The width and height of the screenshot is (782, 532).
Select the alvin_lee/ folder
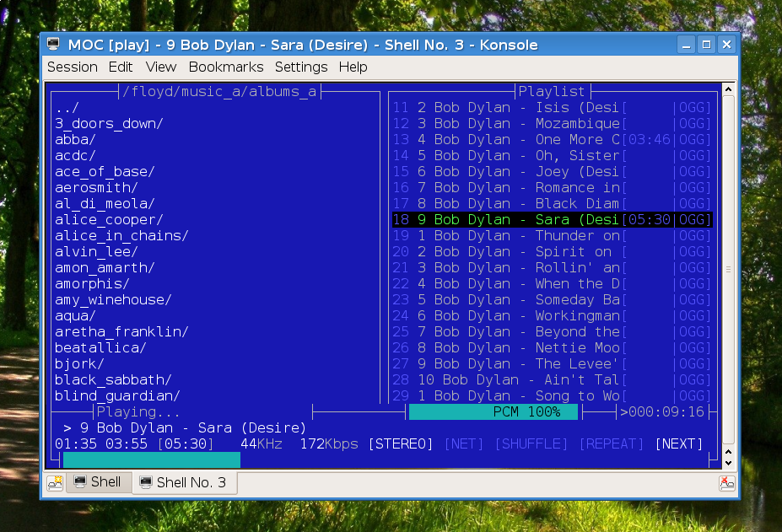click(96, 251)
